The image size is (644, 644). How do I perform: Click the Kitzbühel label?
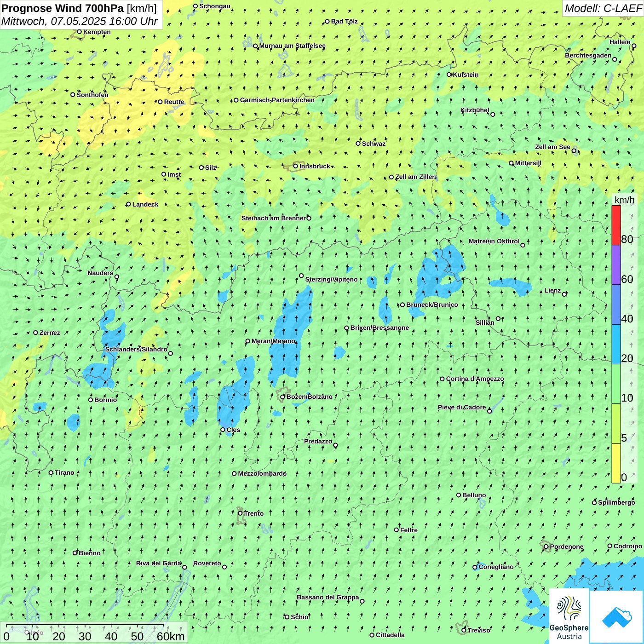(475, 110)
